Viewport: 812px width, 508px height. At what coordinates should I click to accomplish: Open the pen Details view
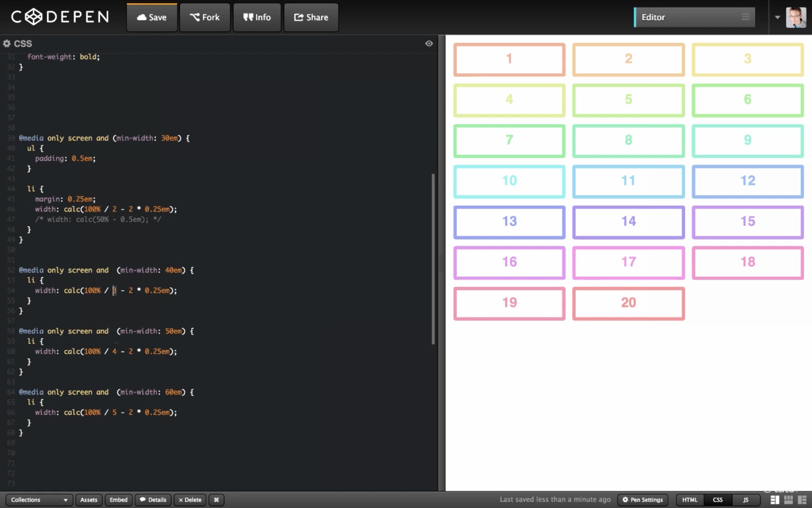click(x=153, y=500)
